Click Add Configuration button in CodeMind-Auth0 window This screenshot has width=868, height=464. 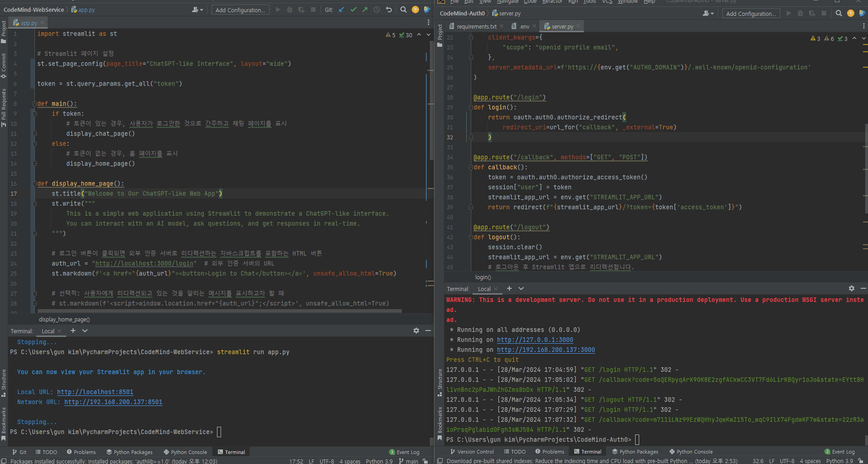751,14
